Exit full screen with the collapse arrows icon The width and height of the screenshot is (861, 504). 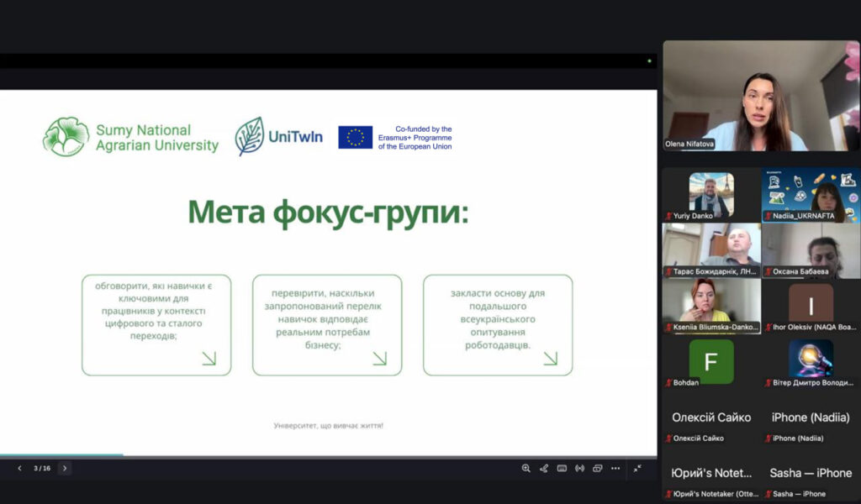click(x=637, y=468)
